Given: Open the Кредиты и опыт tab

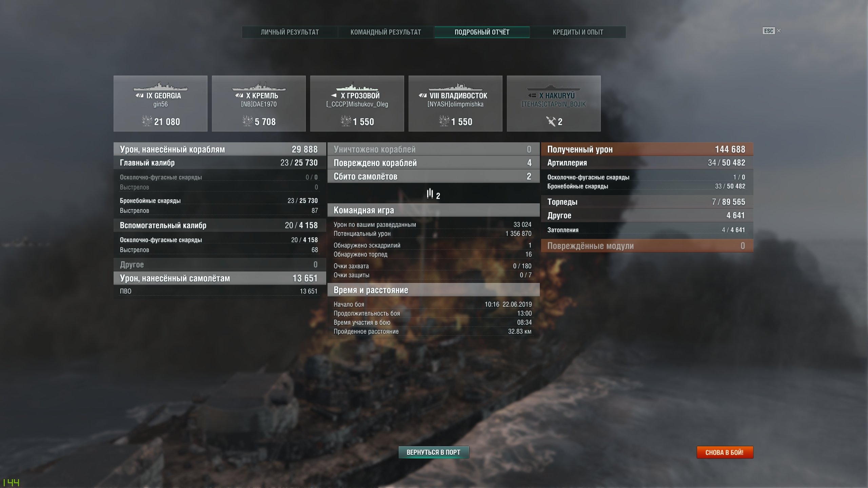Looking at the screenshot, I should [578, 32].
